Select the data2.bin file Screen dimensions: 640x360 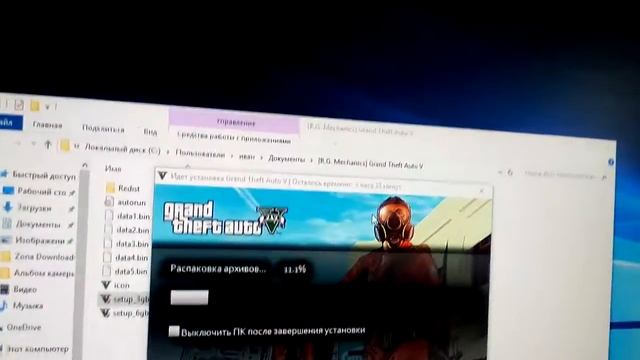click(x=133, y=230)
